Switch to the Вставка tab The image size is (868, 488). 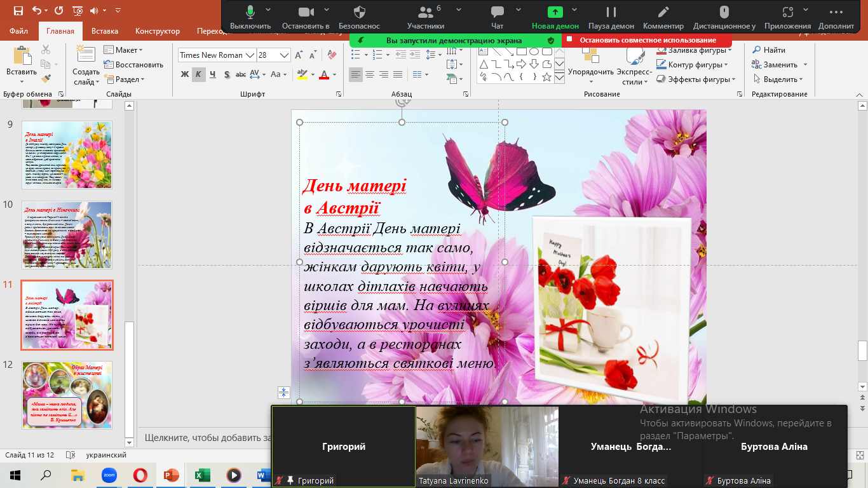(x=105, y=31)
